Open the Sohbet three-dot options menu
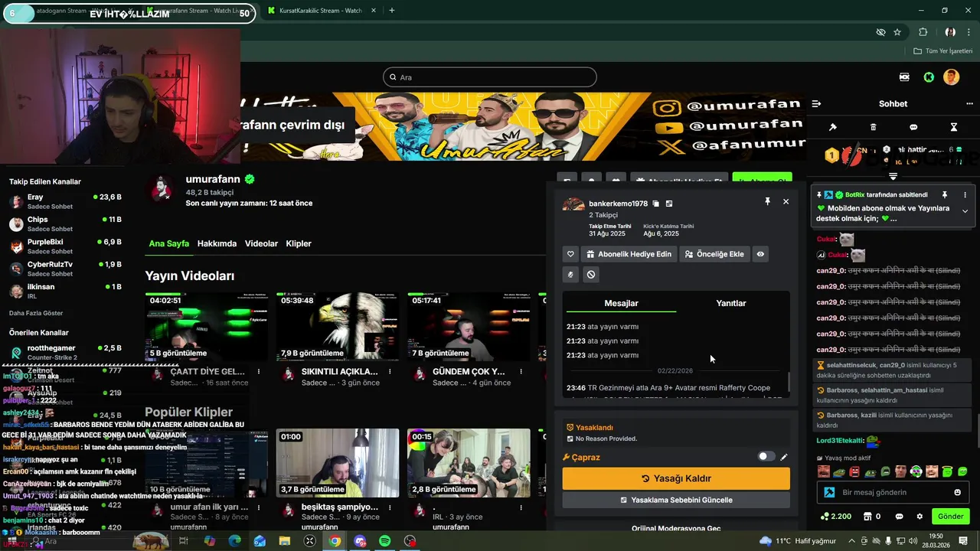 [969, 104]
